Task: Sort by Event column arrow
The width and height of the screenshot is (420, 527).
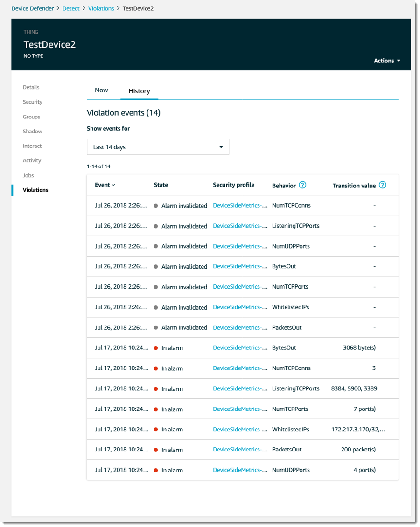Action: (113, 185)
